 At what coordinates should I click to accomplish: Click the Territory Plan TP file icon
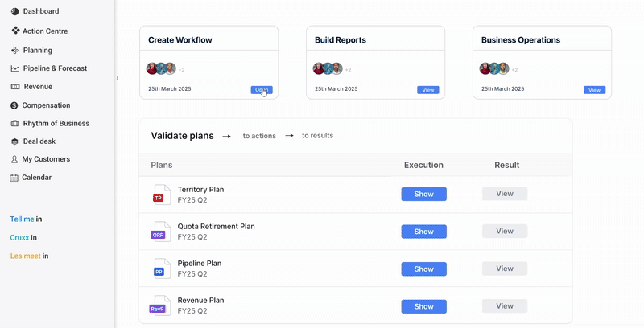162,195
